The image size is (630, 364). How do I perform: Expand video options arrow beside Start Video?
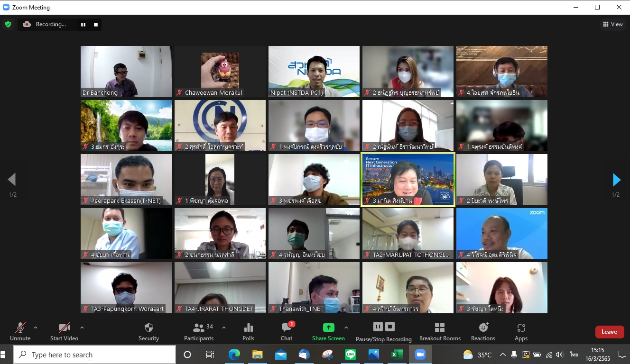(82, 328)
